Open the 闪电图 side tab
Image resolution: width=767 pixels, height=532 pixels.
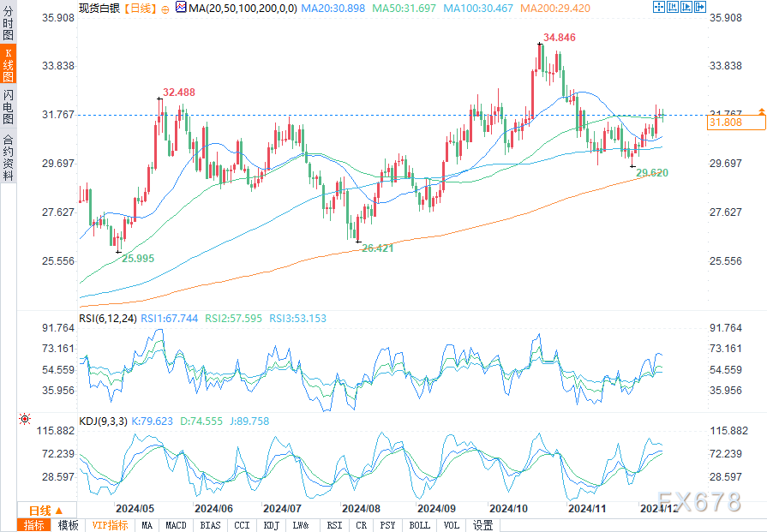point(8,106)
